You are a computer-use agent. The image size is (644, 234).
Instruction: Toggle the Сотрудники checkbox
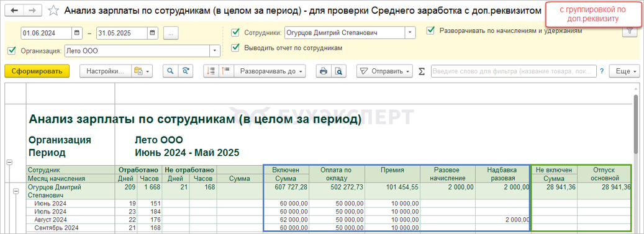coord(235,33)
